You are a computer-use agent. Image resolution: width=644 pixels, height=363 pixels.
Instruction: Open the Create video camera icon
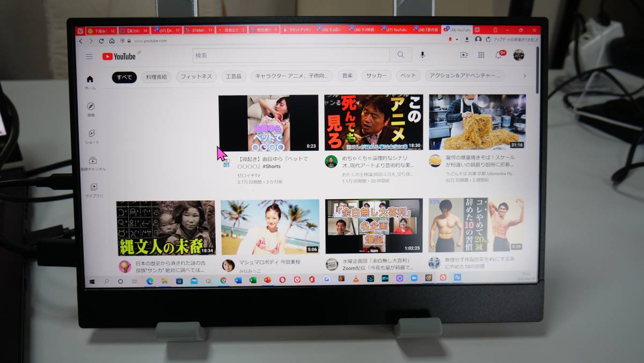tap(464, 55)
